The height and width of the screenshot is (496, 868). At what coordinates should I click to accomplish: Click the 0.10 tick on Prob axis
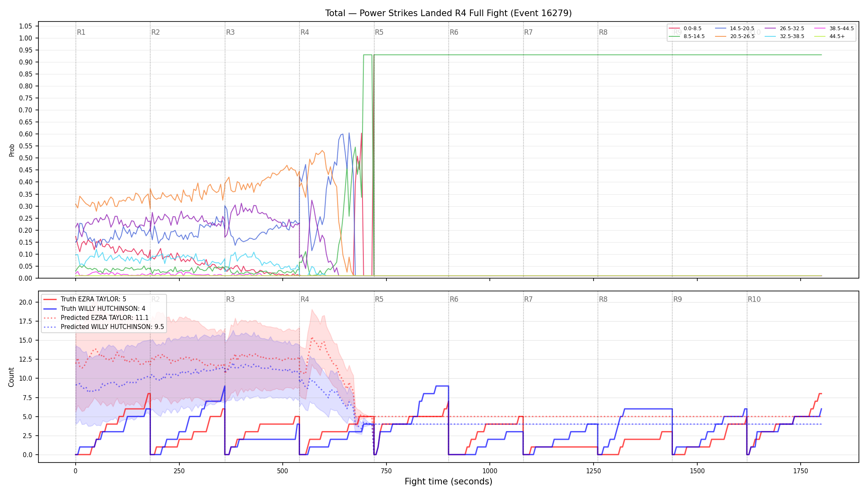26,254
